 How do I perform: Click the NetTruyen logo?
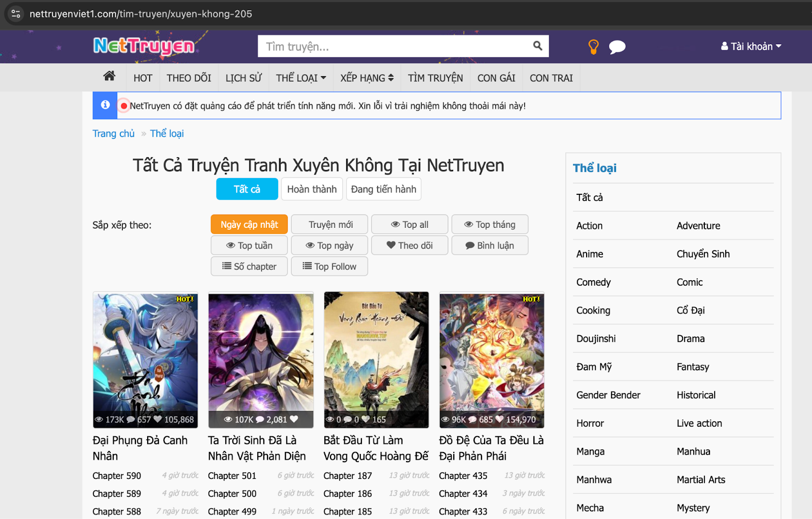tap(144, 46)
